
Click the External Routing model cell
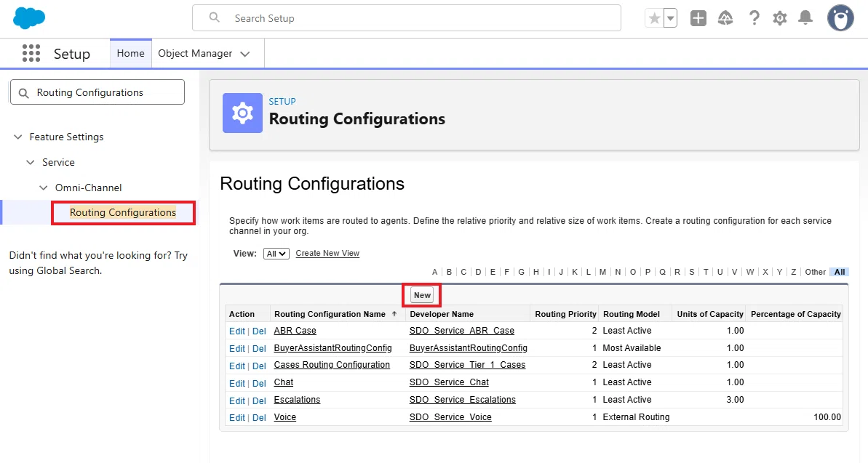pyautogui.click(x=636, y=417)
